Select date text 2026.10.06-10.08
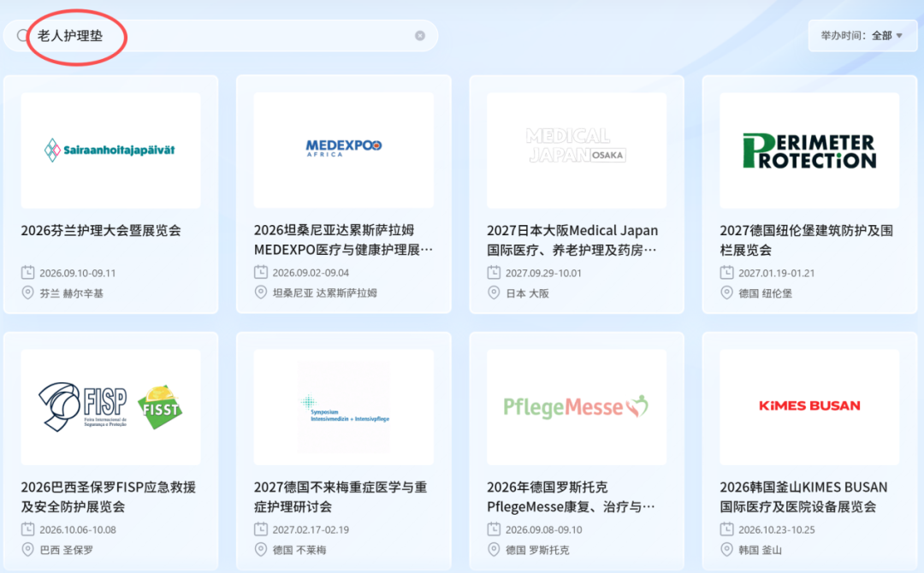This screenshot has width=924, height=573. click(x=78, y=530)
